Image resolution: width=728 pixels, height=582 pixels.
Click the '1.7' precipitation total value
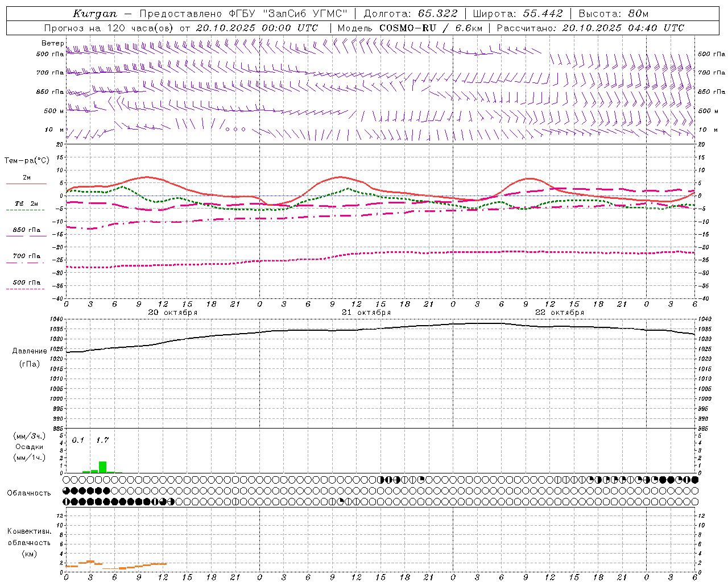[102, 440]
